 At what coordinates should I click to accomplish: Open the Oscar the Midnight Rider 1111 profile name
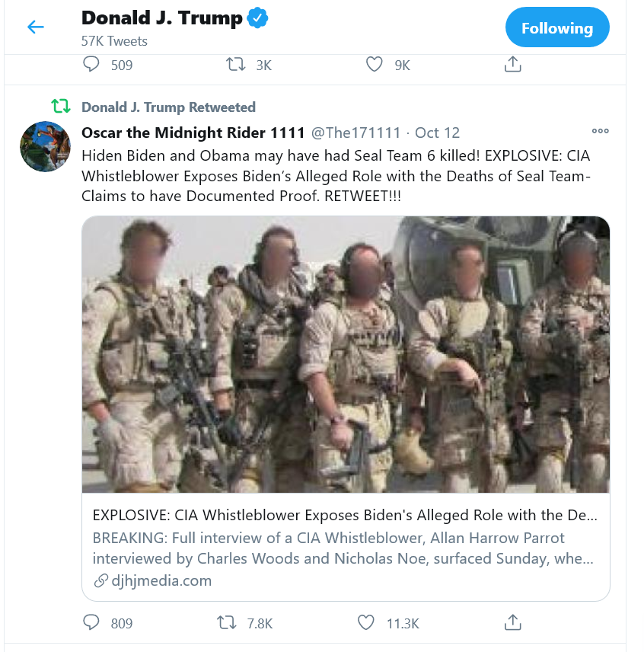pyautogui.click(x=193, y=133)
